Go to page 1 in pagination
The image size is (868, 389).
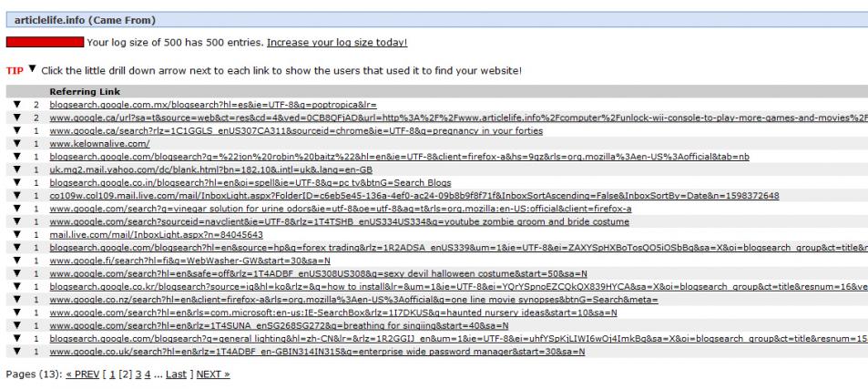tap(112, 374)
